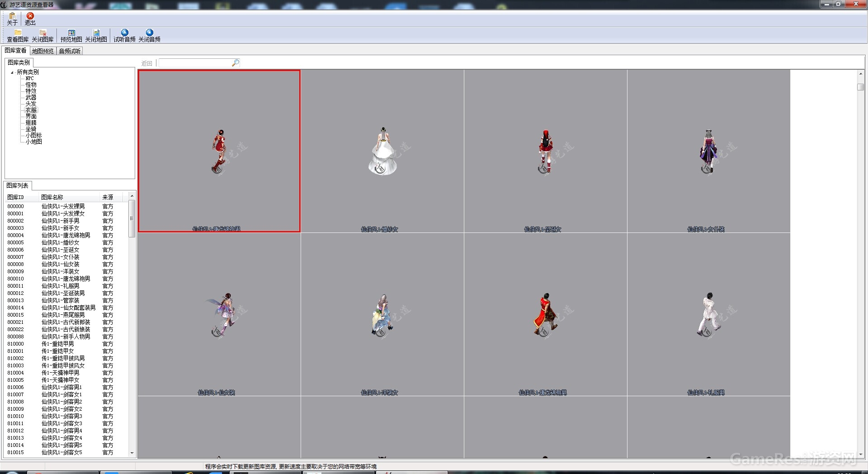Collapse the 所有类别 tree node
Viewport: 868px width, 474px height.
click(x=12, y=72)
